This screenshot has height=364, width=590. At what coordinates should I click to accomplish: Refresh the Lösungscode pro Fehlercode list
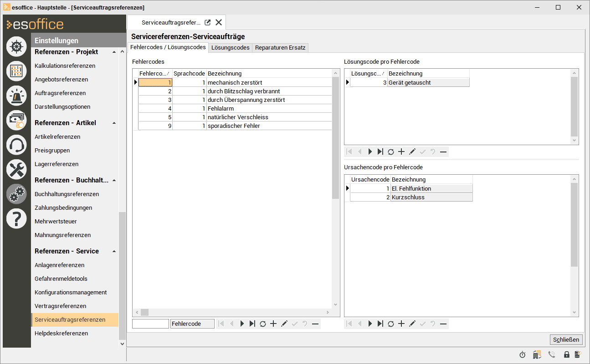click(x=390, y=152)
